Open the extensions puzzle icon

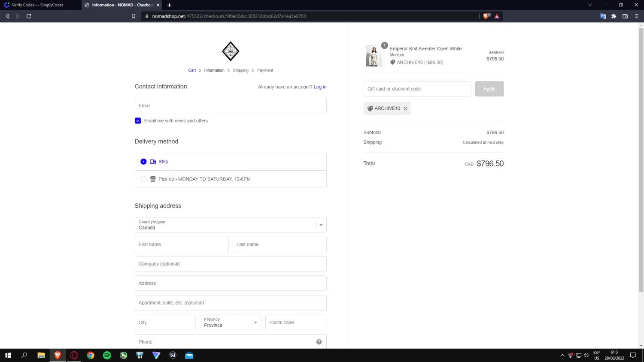click(614, 16)
